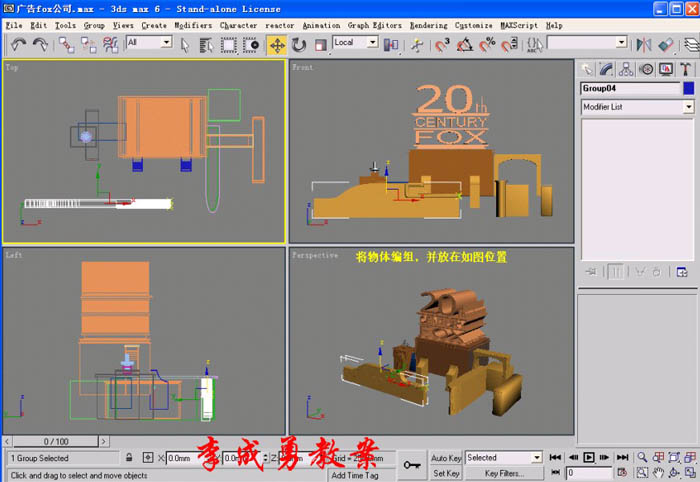Open Select by Name list icon
The height and width of the screenshot is (482, 700).
pyautogui.click(x=206, y=45)
